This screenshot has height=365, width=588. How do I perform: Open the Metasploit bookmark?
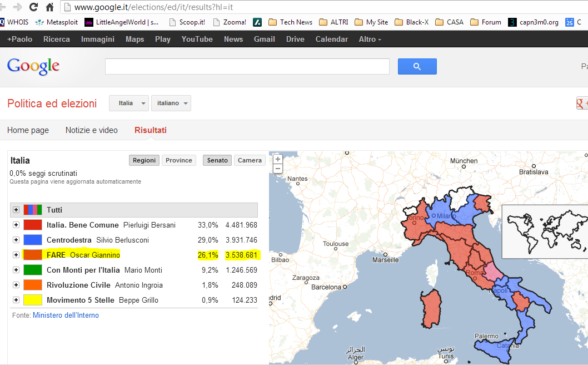pos(57,22)
